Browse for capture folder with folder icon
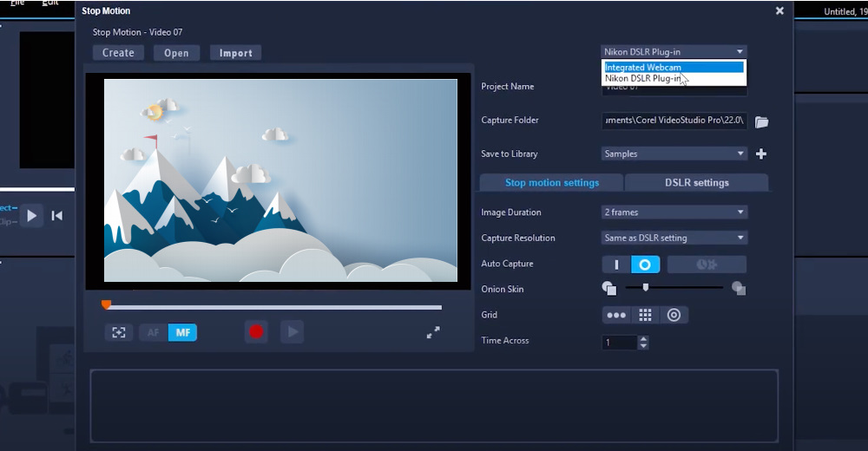This screenshot has height=451, width=868. (762, 121)
